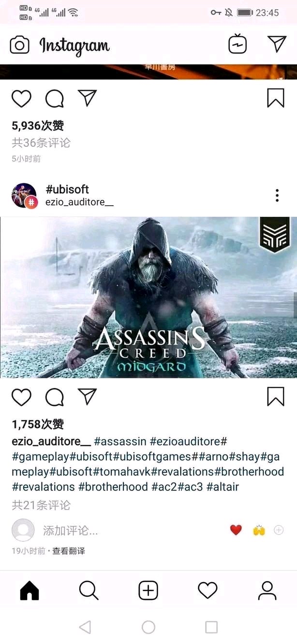Image resolution: width=297 pixels, height=644 pixels.
Task: Like the Assassin's Creed Midgard post
Action: pos(21,397)
